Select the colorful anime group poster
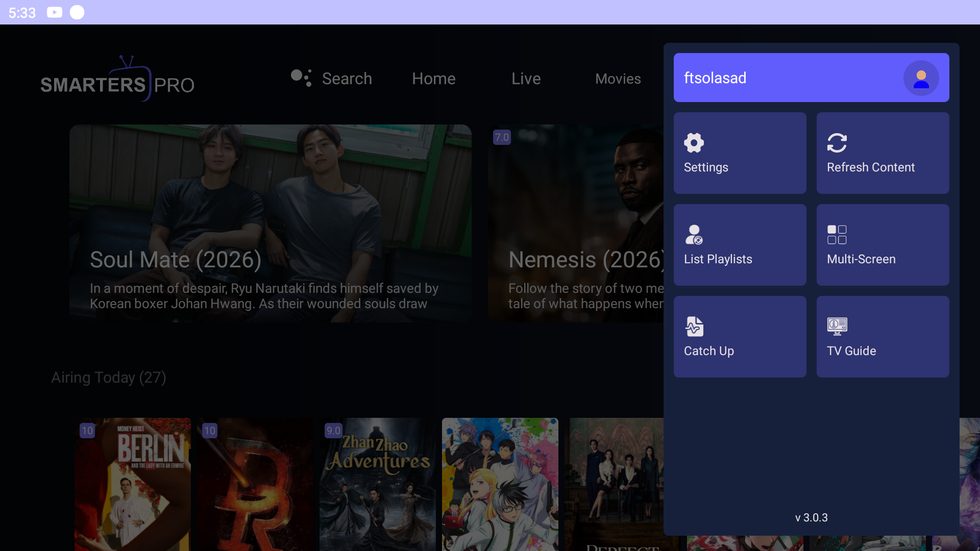 pyautogui.click(x=500, y=485)
